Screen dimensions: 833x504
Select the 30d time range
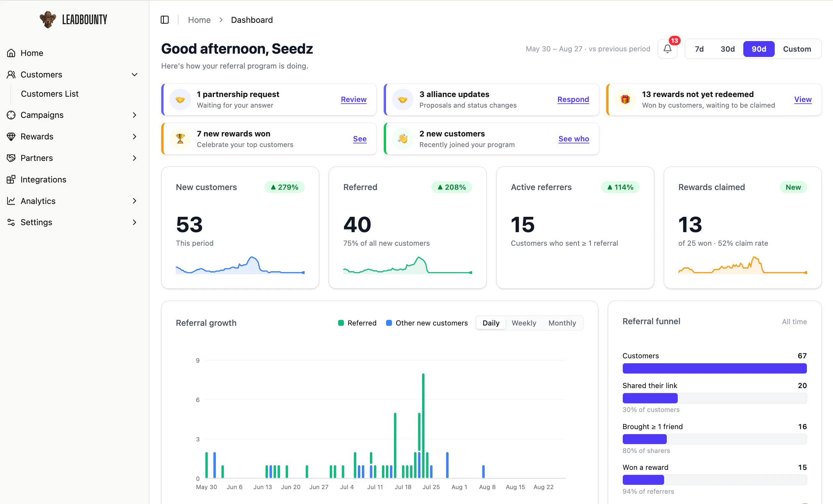[x=727, y=49]
